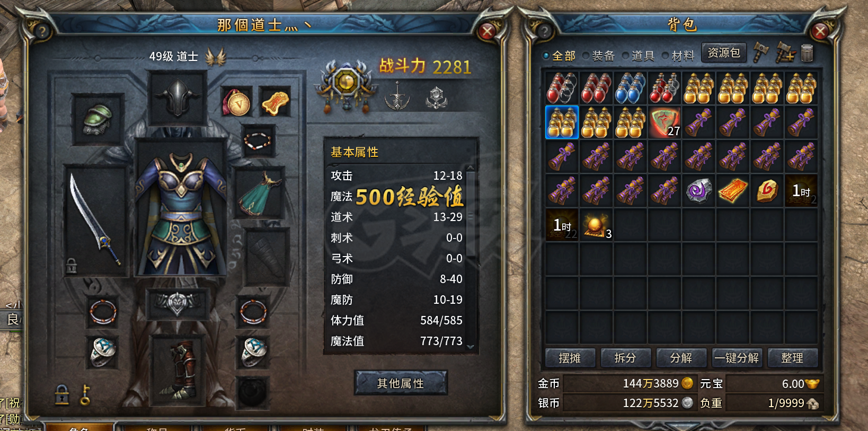Open the 资源包 tab

(724, 52)
